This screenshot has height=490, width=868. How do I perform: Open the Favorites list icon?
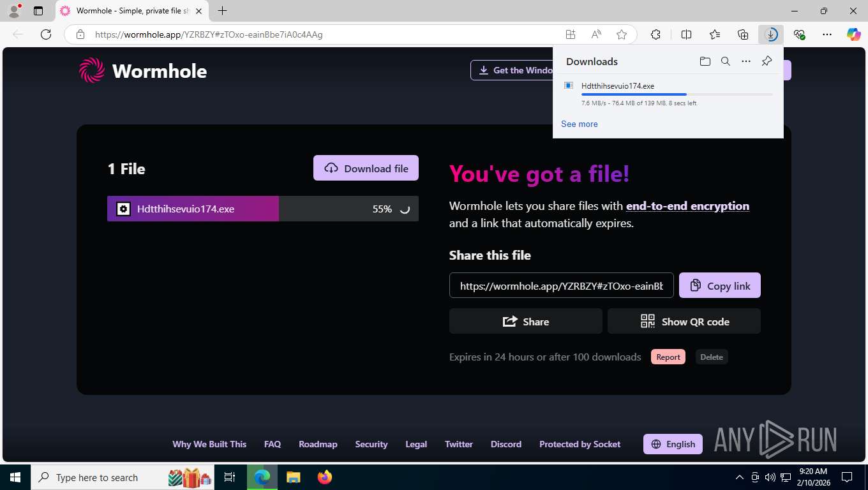coord(715,34)
